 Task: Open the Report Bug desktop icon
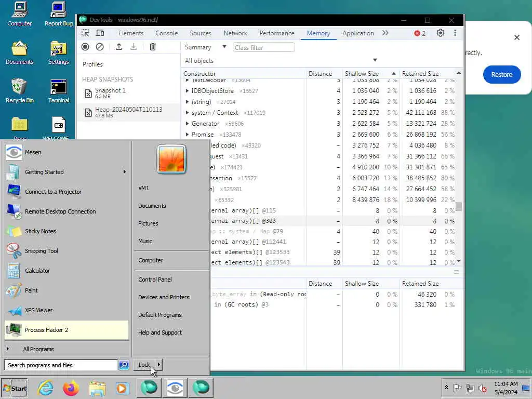click(58, 14)
